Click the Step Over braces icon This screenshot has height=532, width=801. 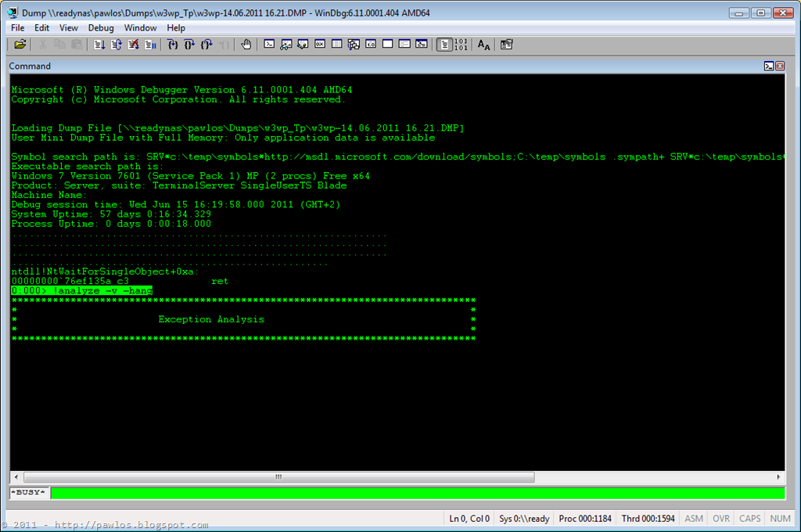point(189,45)
